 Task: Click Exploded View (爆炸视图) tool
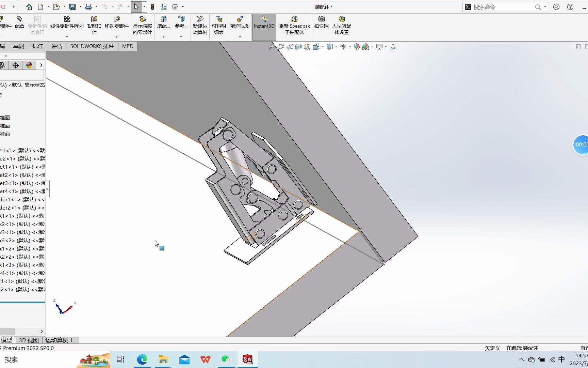[x=240, y=22]
